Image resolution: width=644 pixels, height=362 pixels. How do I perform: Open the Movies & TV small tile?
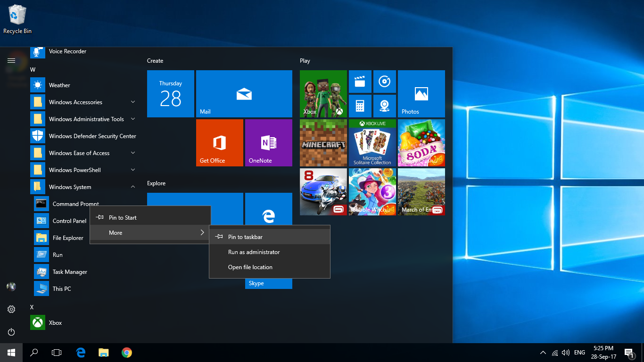pyautogui.click(x=360, y=82)
